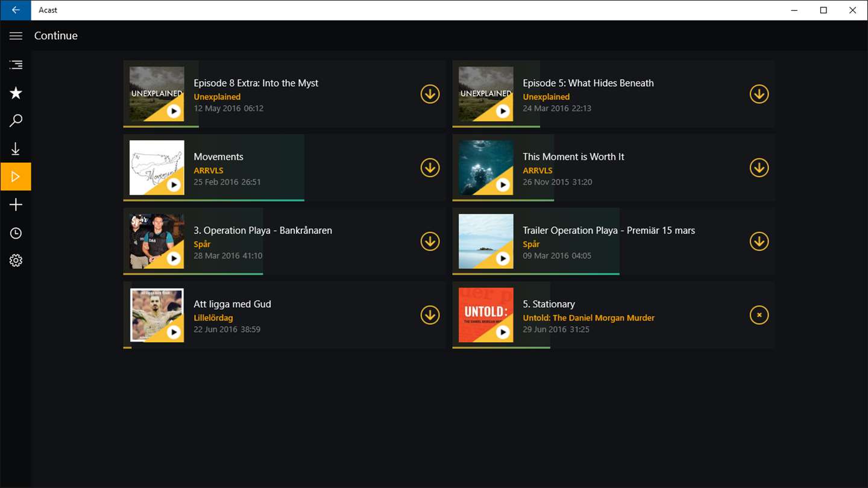The width and height of the screenshot is (868, 488).
Task: Play Att ligga med Gud
Action: point(174,332)
